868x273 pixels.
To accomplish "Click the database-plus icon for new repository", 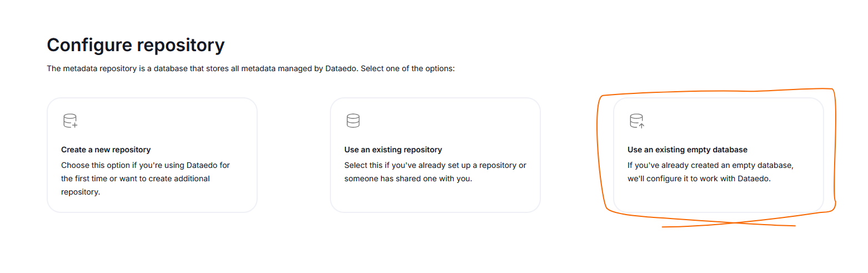I will point(71,121).
